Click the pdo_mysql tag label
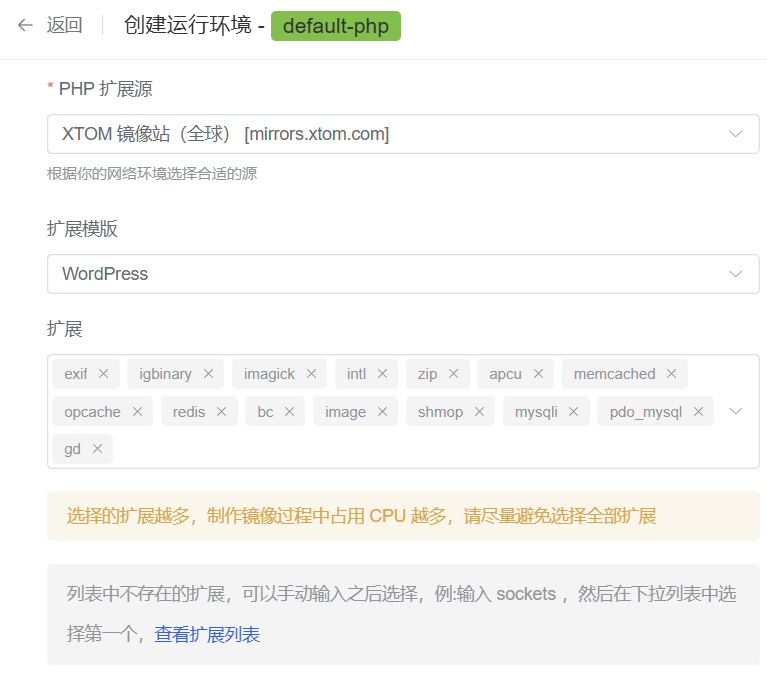This screenshot has width=767, height=679. (646, 412)
